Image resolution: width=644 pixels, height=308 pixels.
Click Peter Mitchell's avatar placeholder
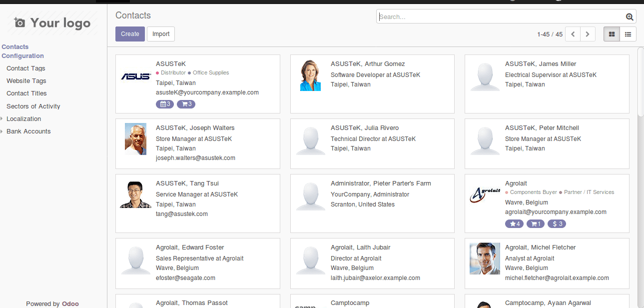click(485, 140)
